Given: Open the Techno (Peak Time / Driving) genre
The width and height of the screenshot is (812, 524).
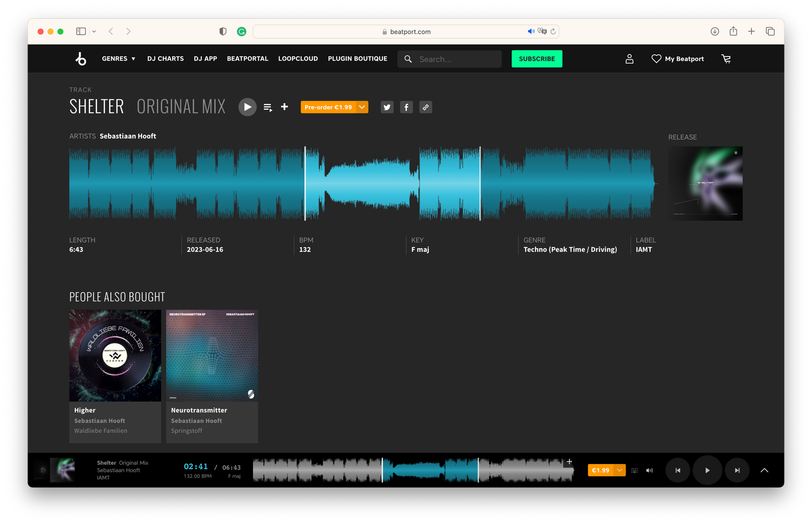Looking at the screenshot, I should 570,250.
